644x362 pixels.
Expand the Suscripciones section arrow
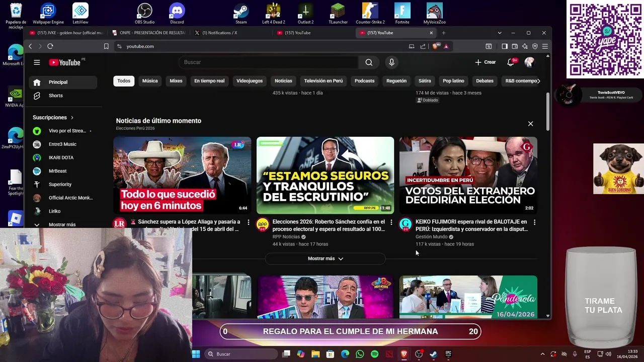[72, 118]
